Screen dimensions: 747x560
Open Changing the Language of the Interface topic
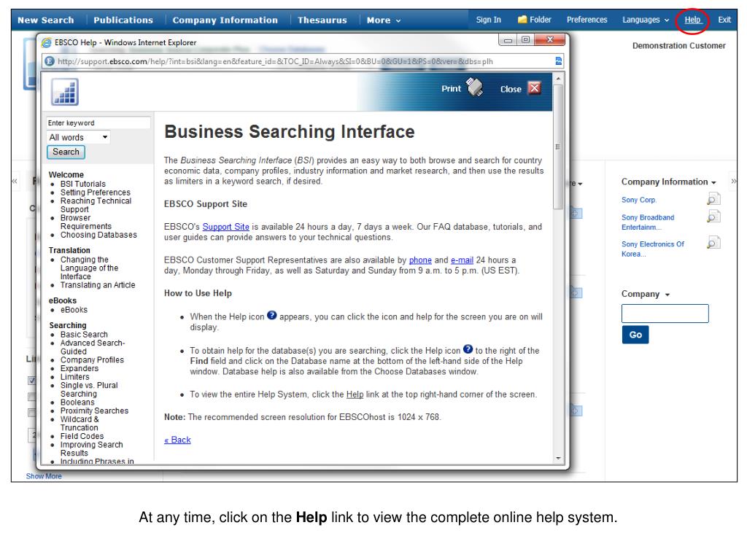click(89, 268)
